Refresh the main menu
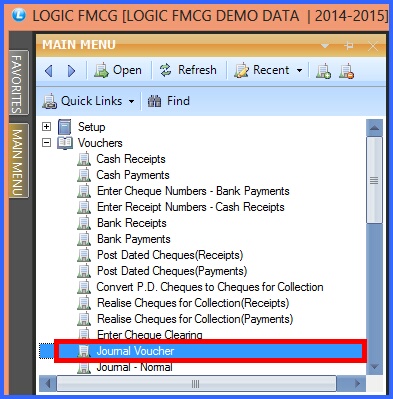The height and width of the screenshot is (399, 393). click(x=188, y=70)
